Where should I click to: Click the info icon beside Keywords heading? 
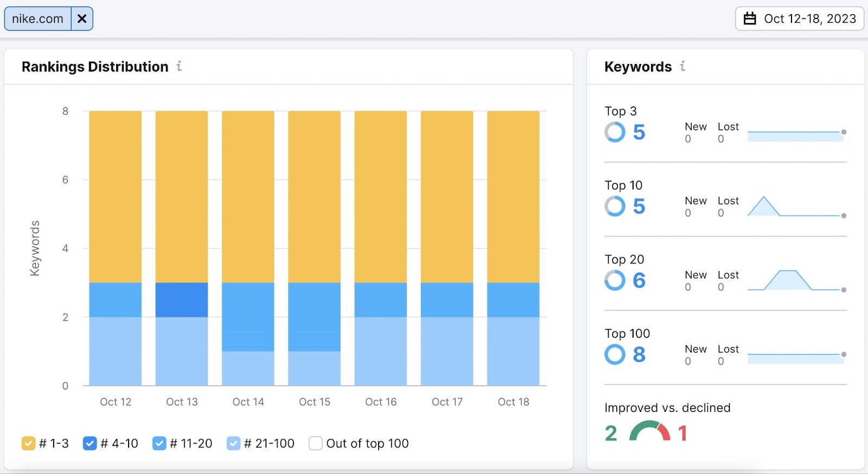[x=682, y=66]
